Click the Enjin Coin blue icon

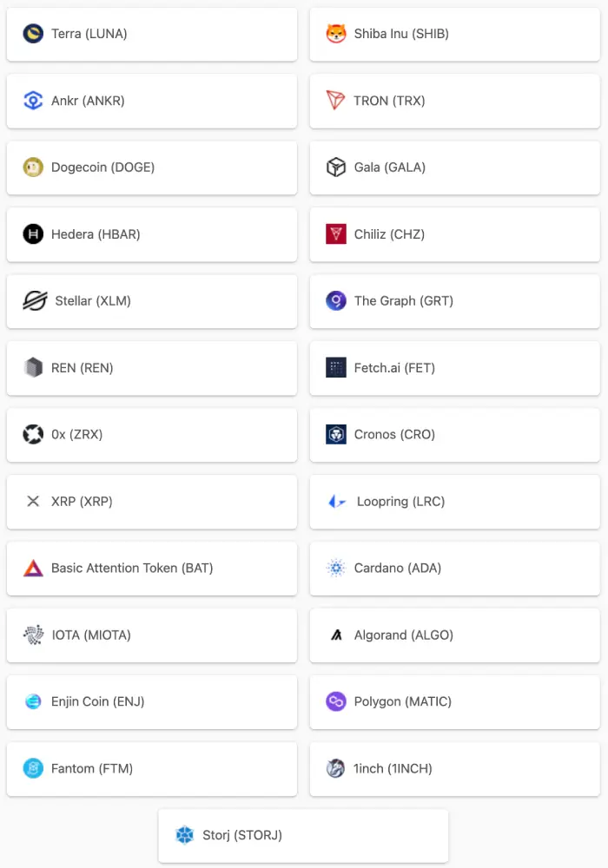[33, 701]
